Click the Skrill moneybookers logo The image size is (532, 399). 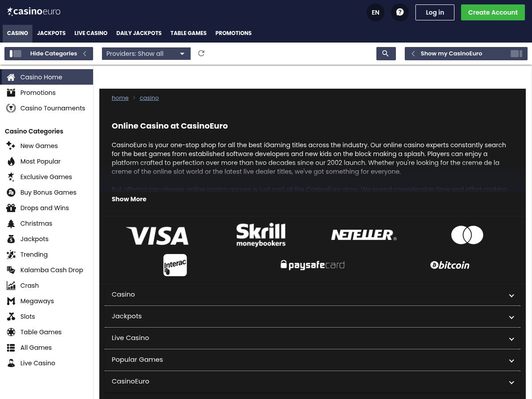261,235
